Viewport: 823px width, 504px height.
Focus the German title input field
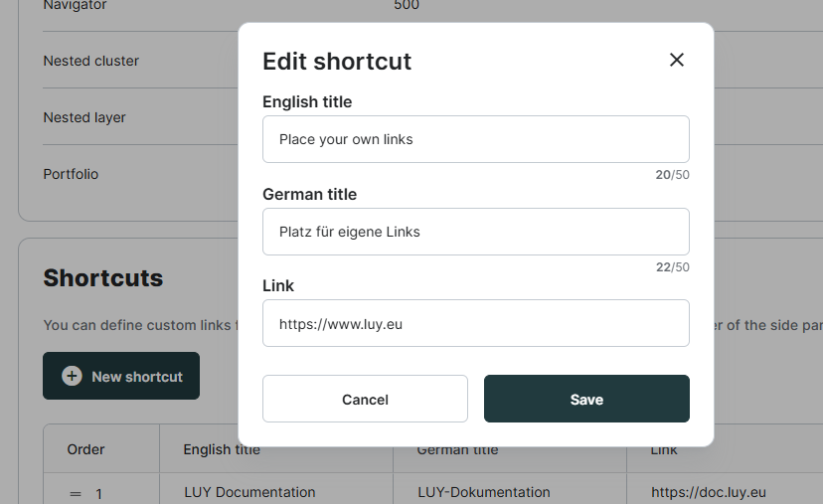(475, 232)
